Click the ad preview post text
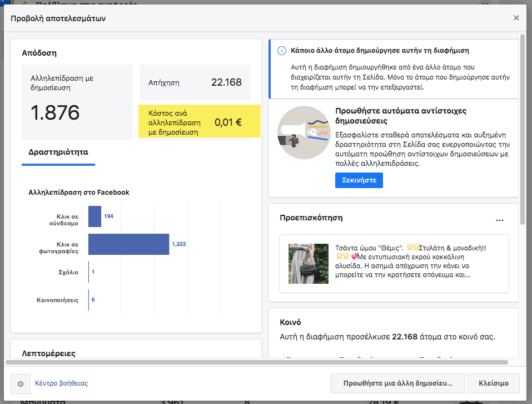Viewport: 532px width, 404px height. (414, 261)
